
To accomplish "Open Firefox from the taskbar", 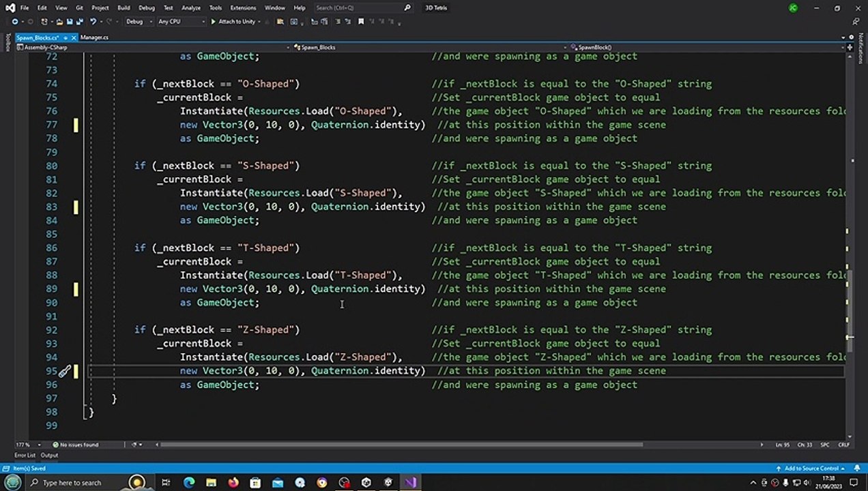I will (233, 483).
